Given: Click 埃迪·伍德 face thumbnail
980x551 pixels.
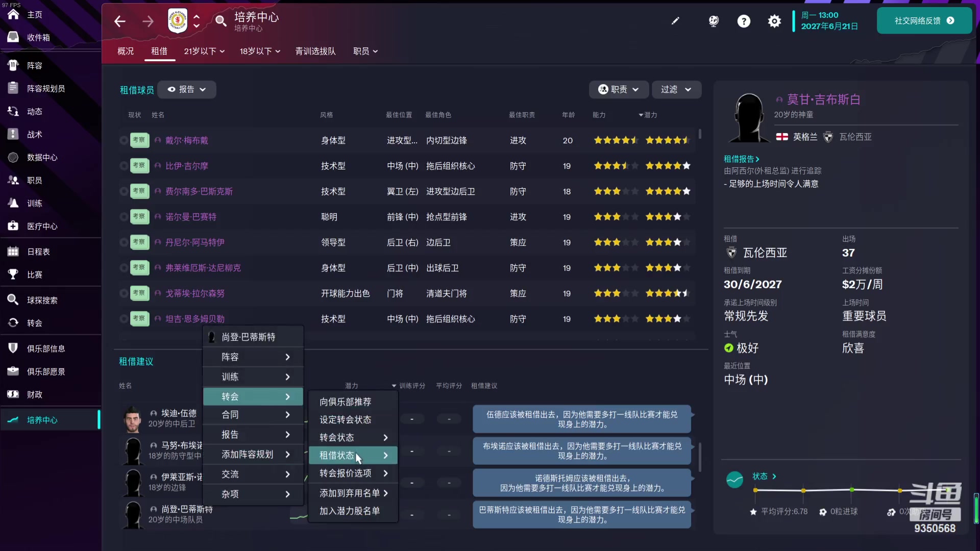Looking at the screenshot, I should point(133,419).
